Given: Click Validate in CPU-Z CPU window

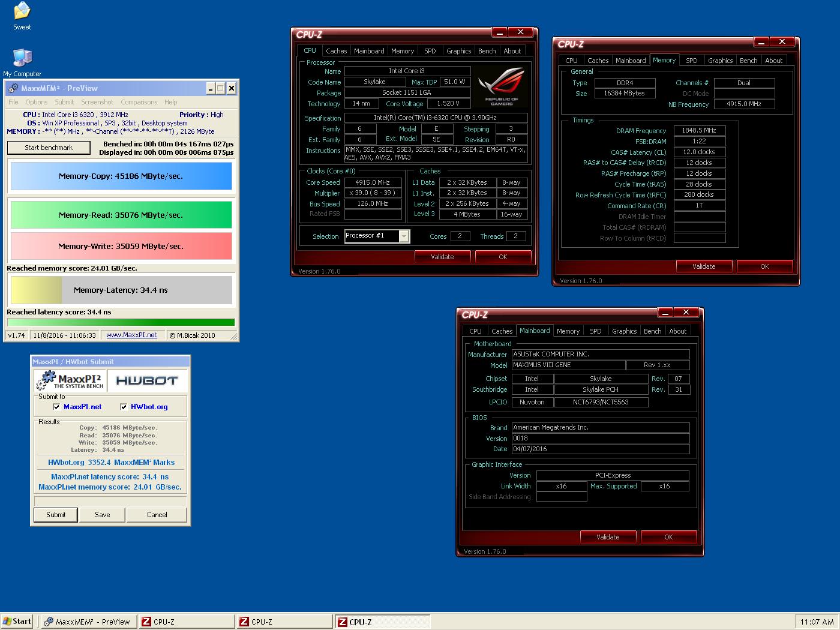Looking at the screenshot, I should 442,257.
